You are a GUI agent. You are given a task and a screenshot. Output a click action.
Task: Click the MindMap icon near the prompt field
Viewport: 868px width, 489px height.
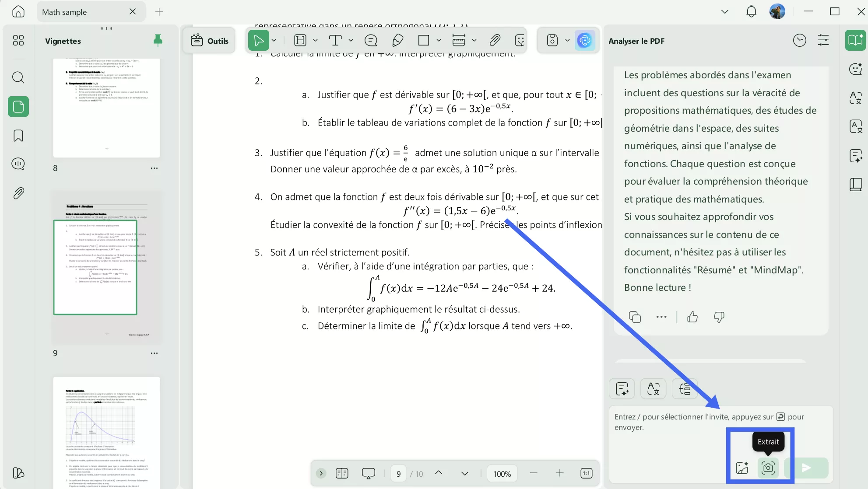click(685, 389)
